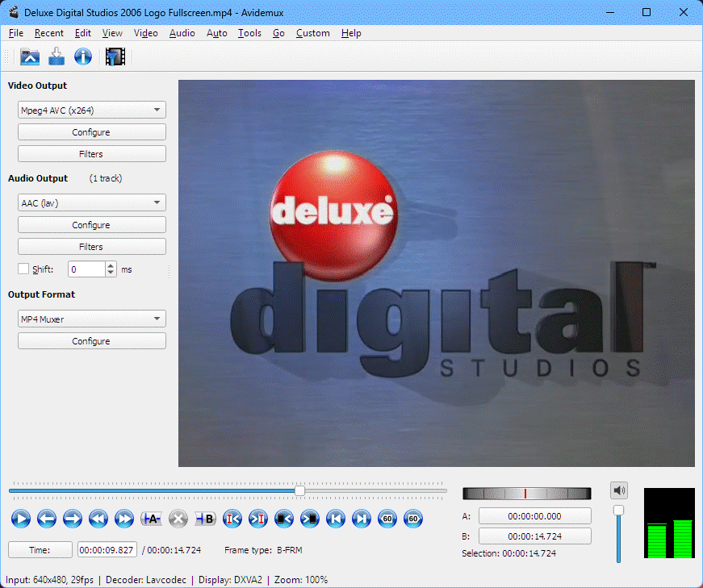Jump to next keyframe button
Image resolution: width=703 pixels, height=588 pixels.
coord(124,519)
